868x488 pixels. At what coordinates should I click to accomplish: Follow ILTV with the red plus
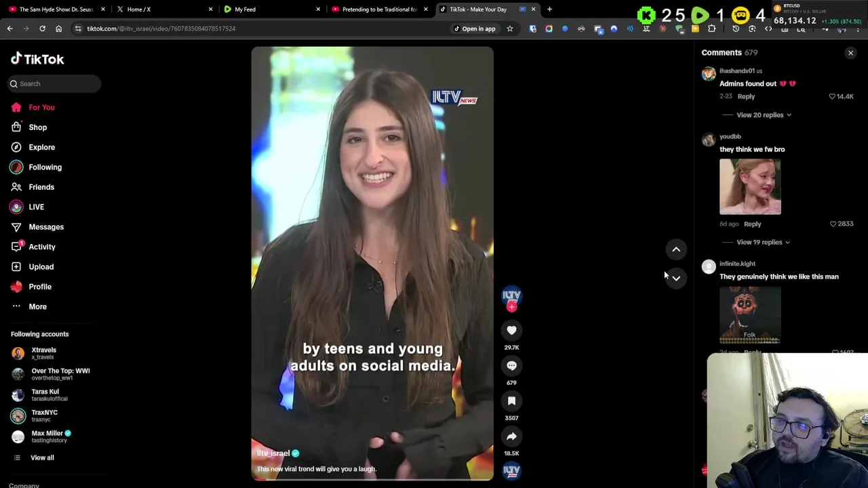point(511,307)
